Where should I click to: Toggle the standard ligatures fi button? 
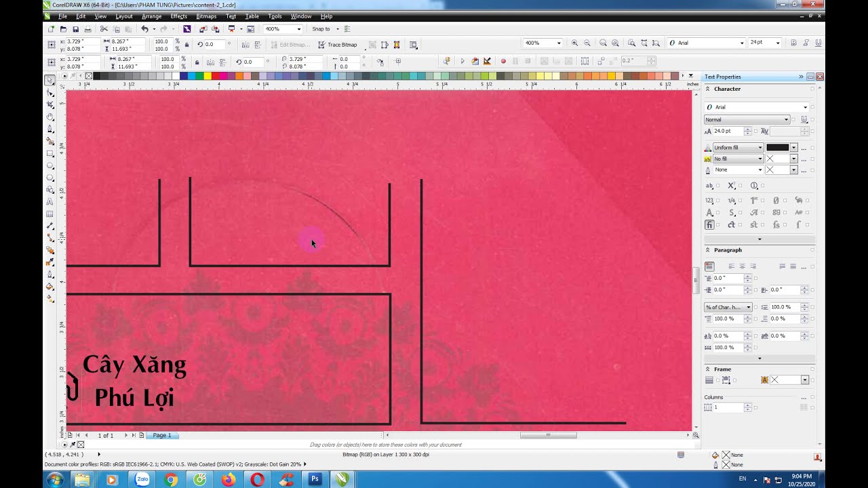click(710, 225)
